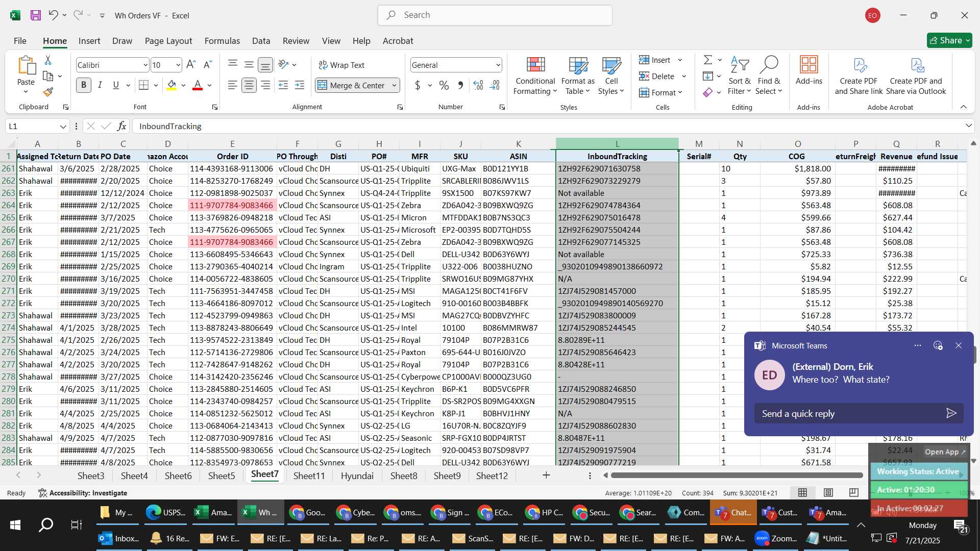
Task: Click the Cut scissors icon
Action: pyautogui.click(x=48, y=60)
